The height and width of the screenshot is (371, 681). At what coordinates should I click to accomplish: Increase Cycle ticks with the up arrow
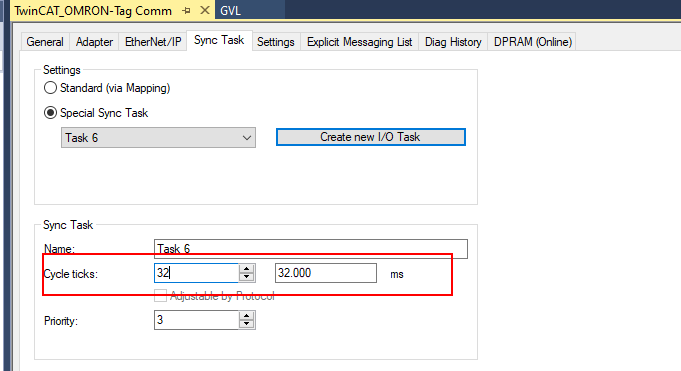(247, 268)
